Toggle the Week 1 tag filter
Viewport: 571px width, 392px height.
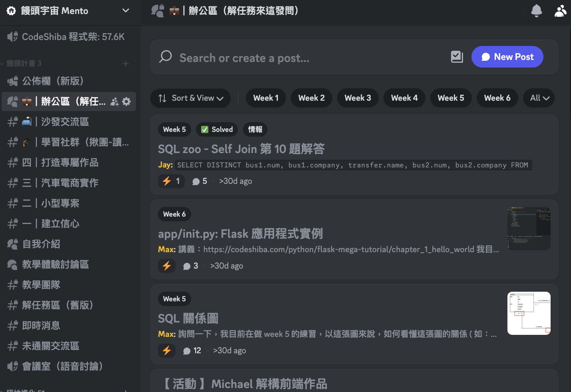click(266, 98)
